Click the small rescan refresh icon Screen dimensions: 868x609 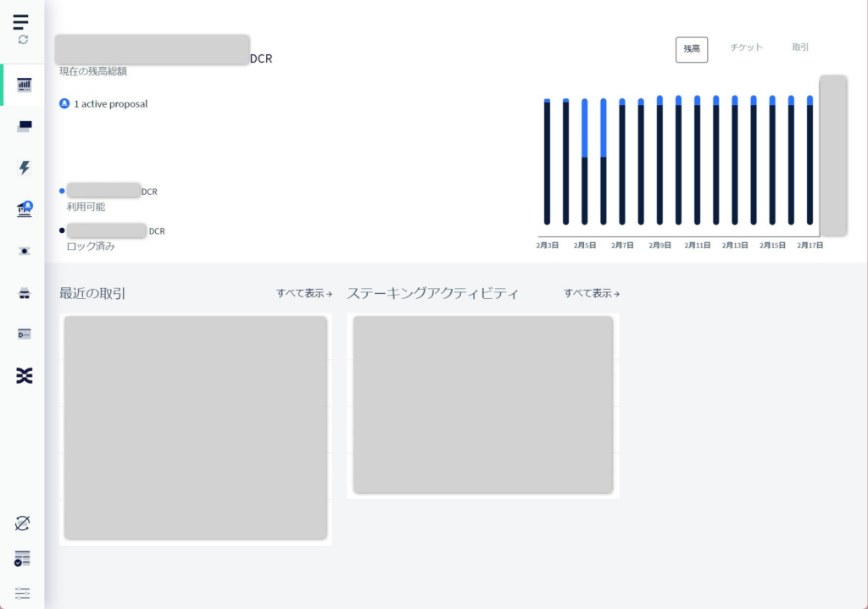point(23,40)
